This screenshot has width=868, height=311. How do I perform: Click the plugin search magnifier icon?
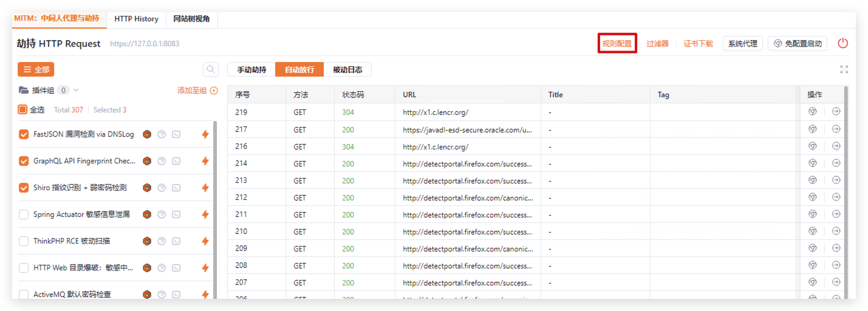click(x=210, y=70)
